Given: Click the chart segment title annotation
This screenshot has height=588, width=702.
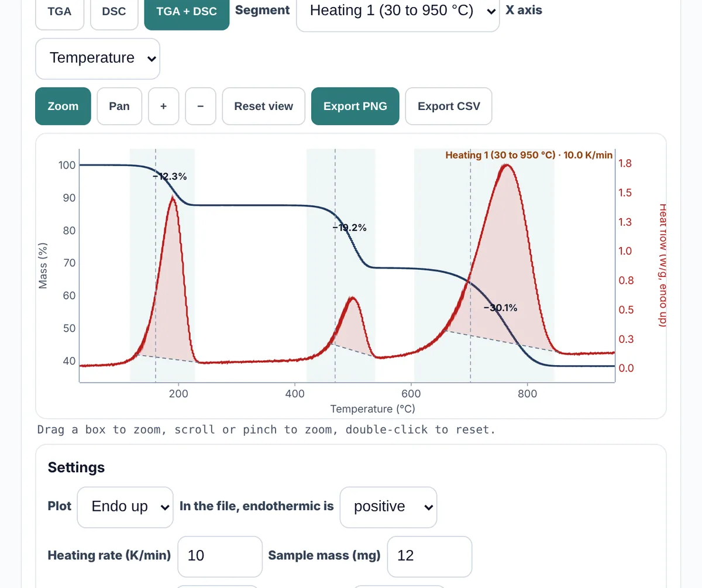Looking at the screenshot, I should (529, 155).
